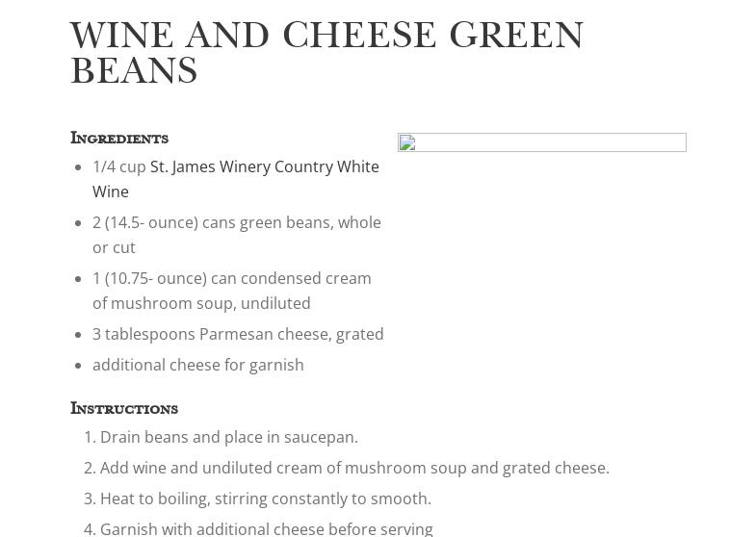The height and width of the screenshot is (537, 756).
Task: Click the bullet beside the Parmesan cheese item
Action: coord(78,334)
